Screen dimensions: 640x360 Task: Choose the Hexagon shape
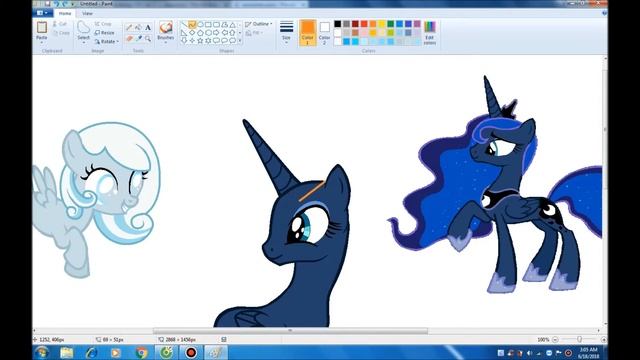click(208, 33)
